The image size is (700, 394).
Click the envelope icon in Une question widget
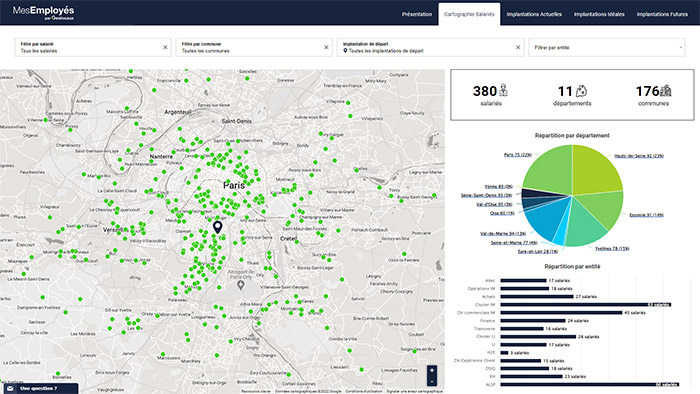[x=10, y=389]
